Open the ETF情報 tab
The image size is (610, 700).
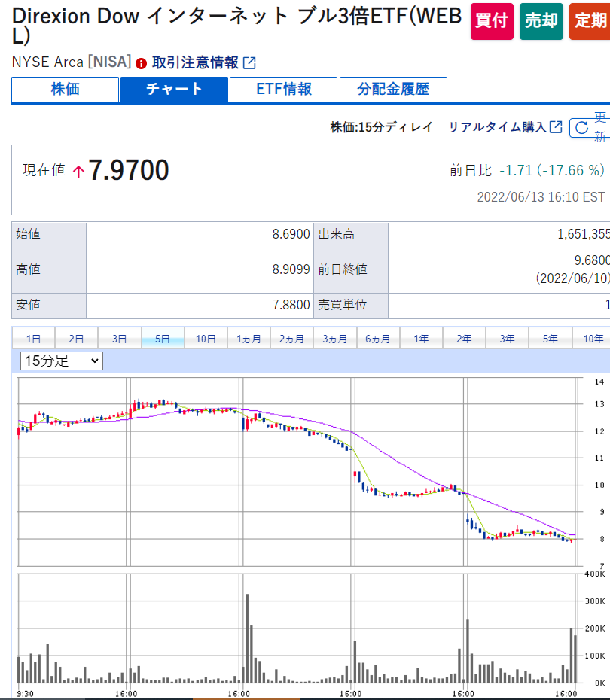point(283,90)
